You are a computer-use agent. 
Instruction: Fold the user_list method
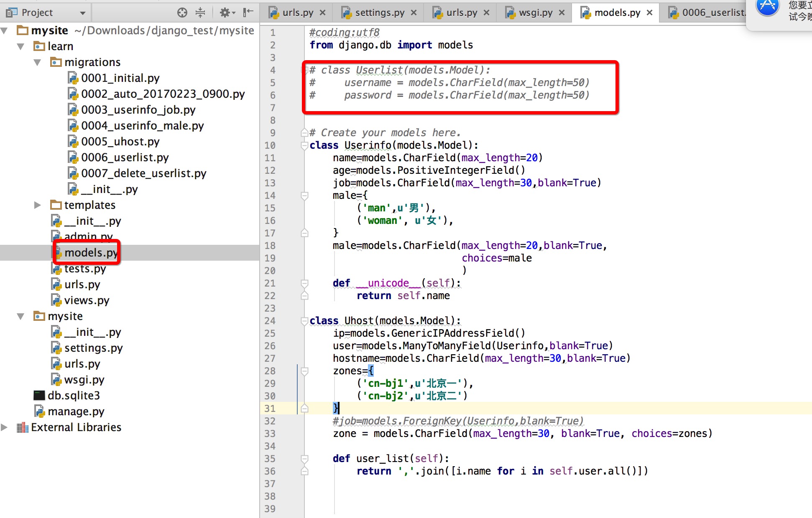pos(304,459)
